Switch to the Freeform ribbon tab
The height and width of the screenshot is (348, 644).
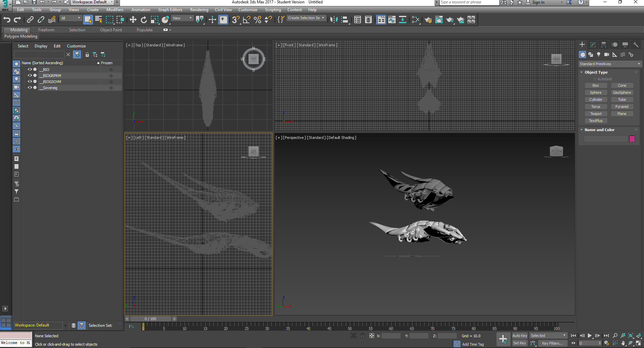(46, 30)
